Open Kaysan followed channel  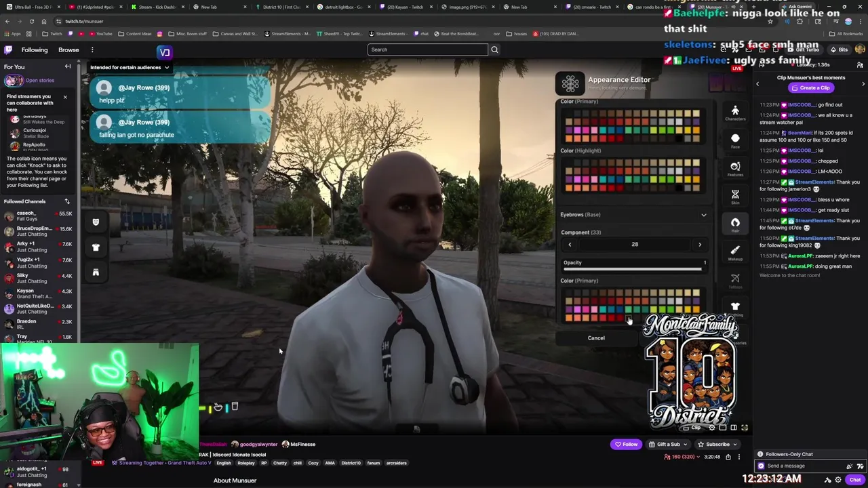pyautogui.click(x=39, y=293)
